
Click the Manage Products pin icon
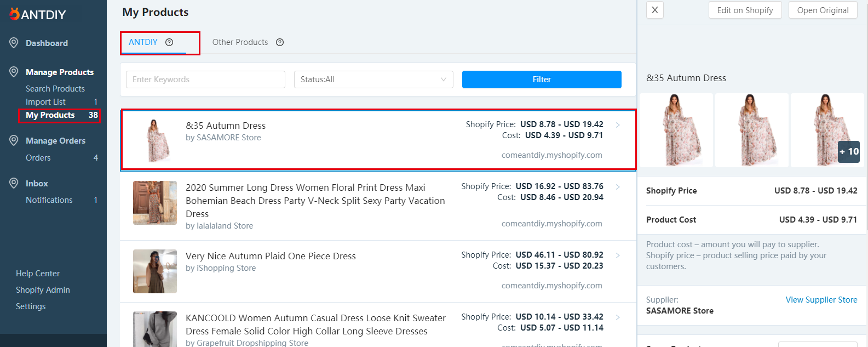point(14,72)
